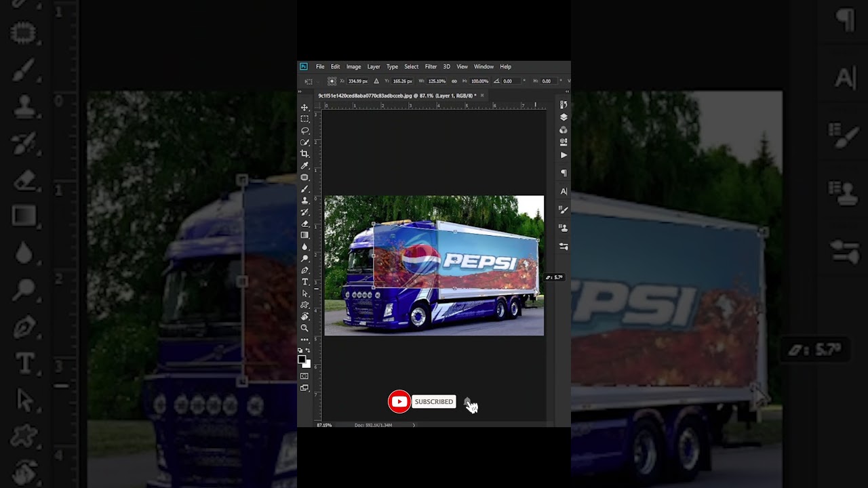This screenshot has height=488, width=868.
Task: Close the open document tab
Action: click(x=482, y=96)
